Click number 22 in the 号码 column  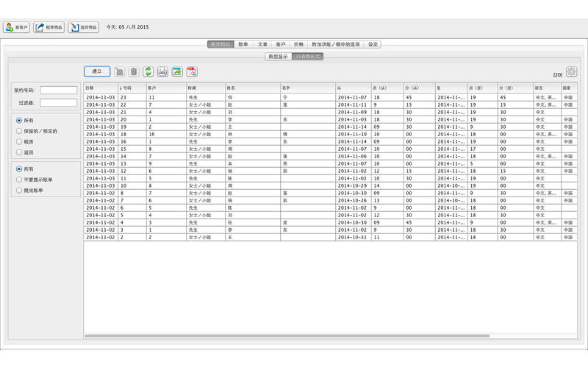coord(123,105)
